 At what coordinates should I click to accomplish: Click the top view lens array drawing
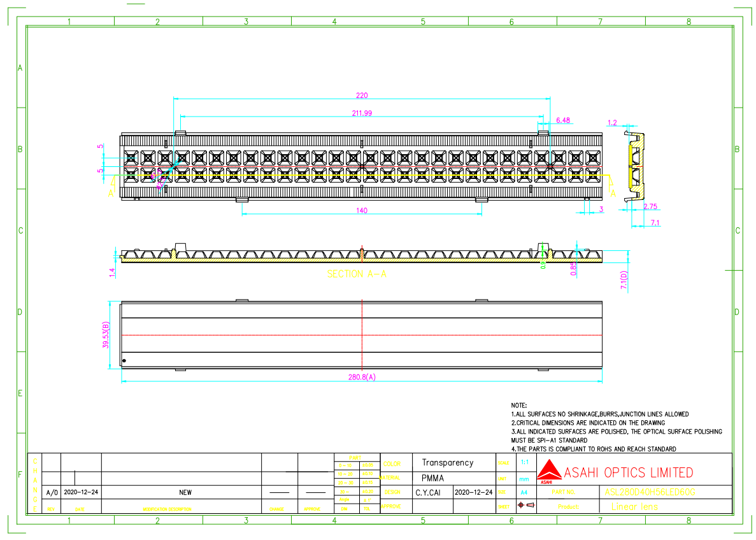[x=361, y=166]
